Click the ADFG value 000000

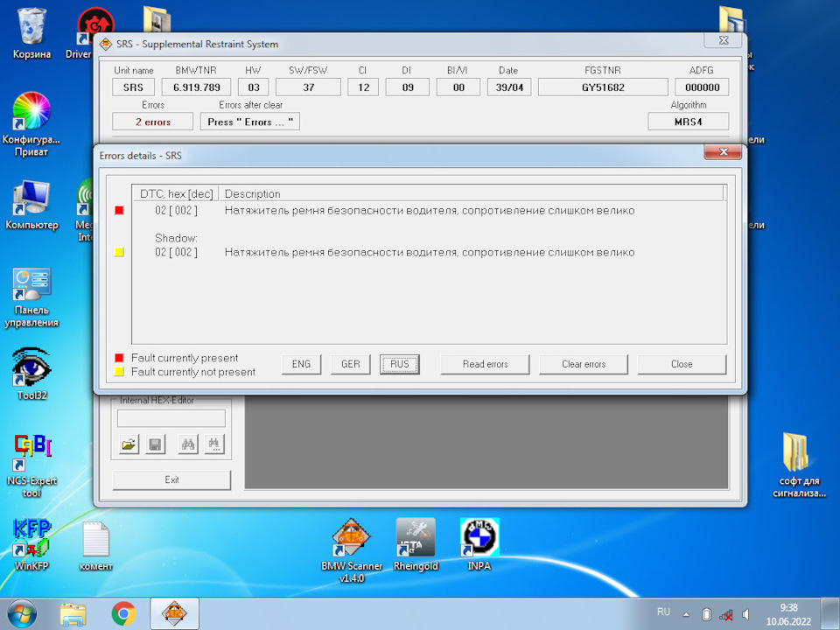click(x=703, y=87)
